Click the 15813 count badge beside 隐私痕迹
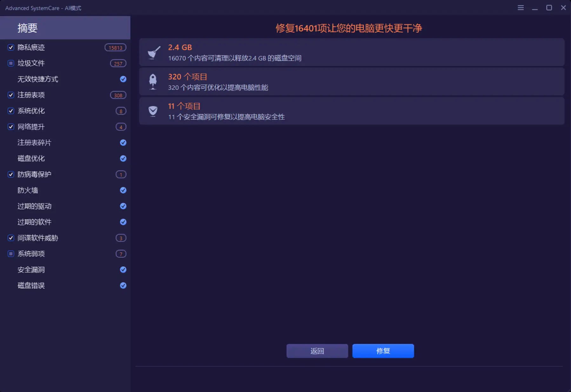The width and height of the screenshot is (571, 392). 115,47
